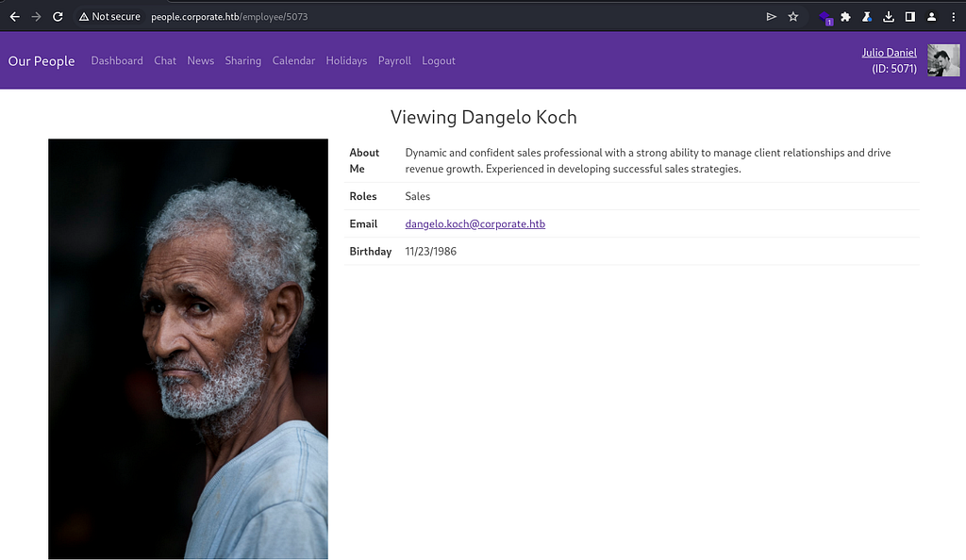Click Julio Daniel's avatar thumbnail

click(x=943, y=60)
